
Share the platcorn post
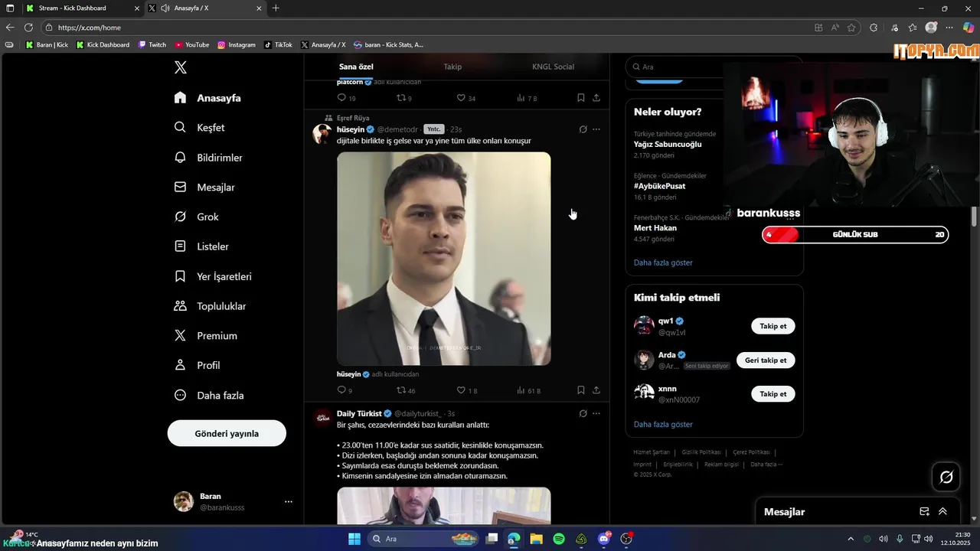[596, 98]
